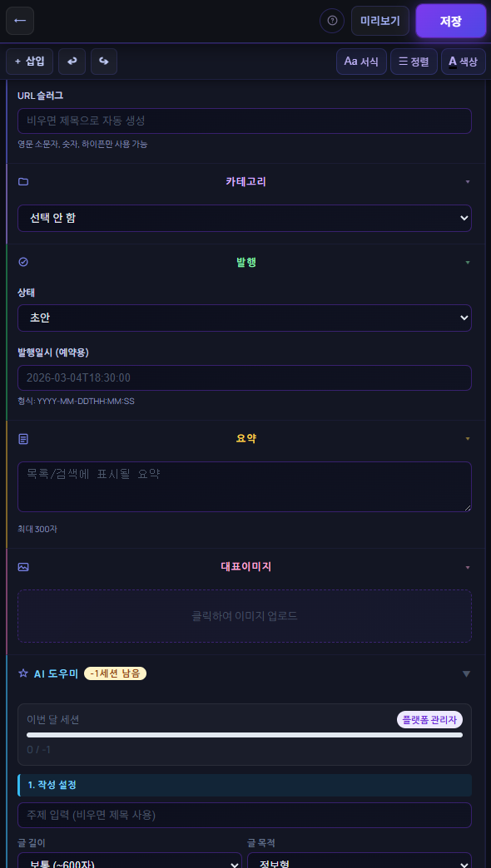Click the 이번 달 세션 progress bar

pos(245,736)
